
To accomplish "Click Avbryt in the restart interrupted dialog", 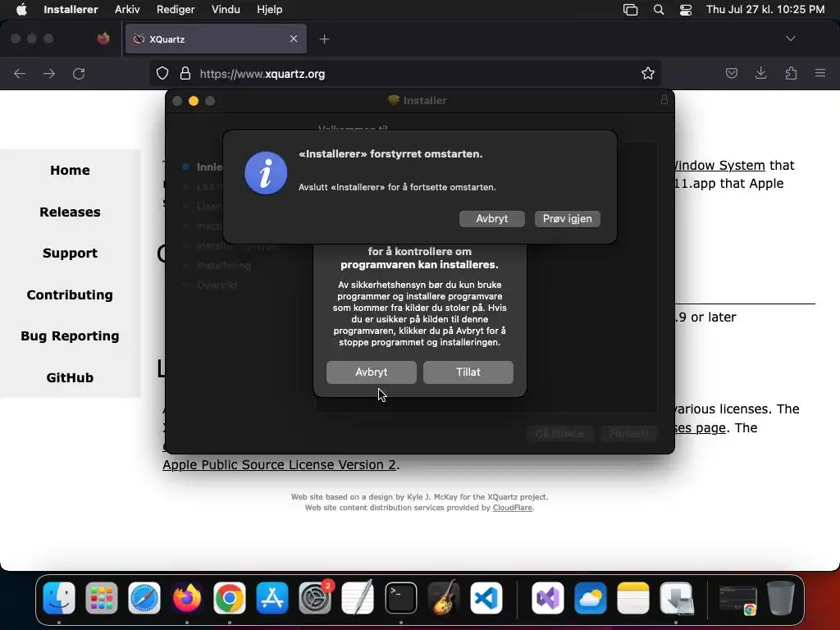I will coord(492,218).
